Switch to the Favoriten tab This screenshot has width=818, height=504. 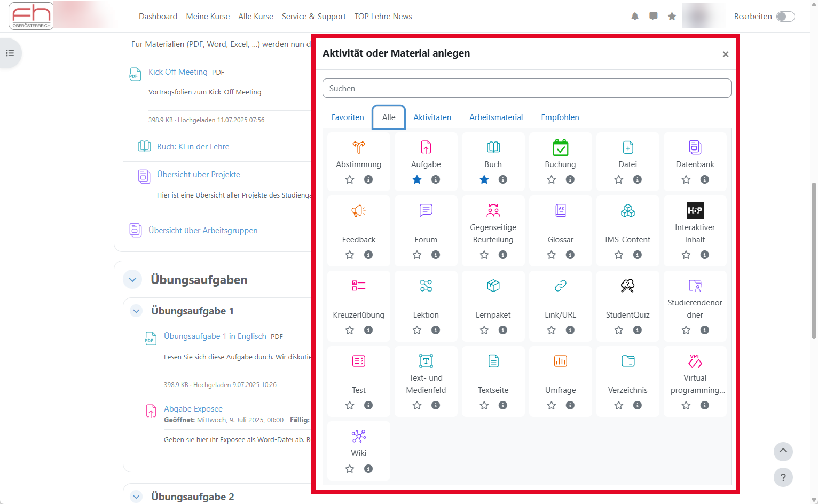348,117
